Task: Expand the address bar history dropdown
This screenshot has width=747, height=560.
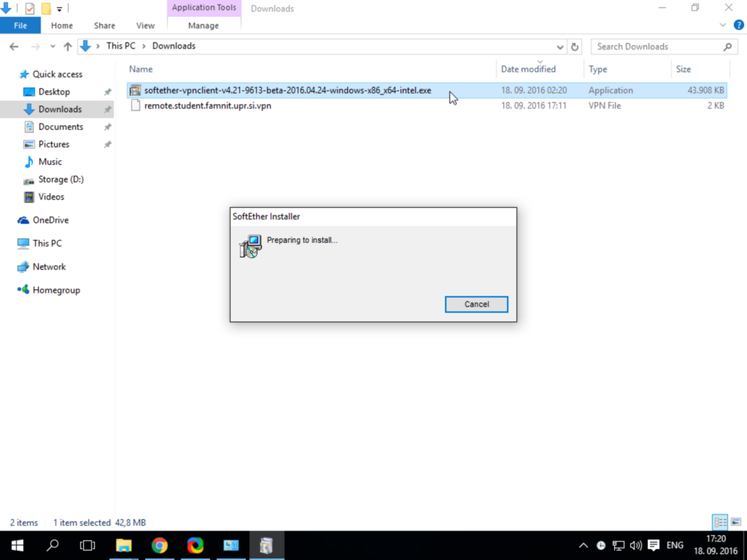Action: click(560, 47)
